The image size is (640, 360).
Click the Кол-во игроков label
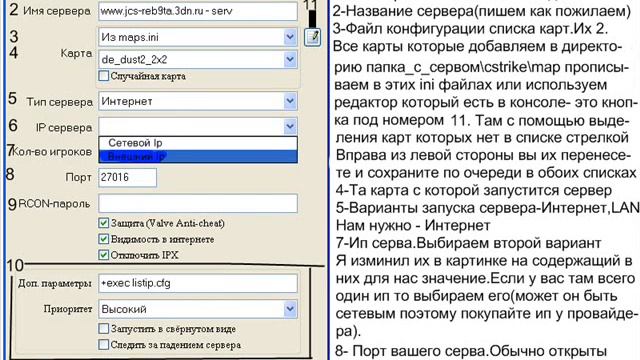coord(52,152)
